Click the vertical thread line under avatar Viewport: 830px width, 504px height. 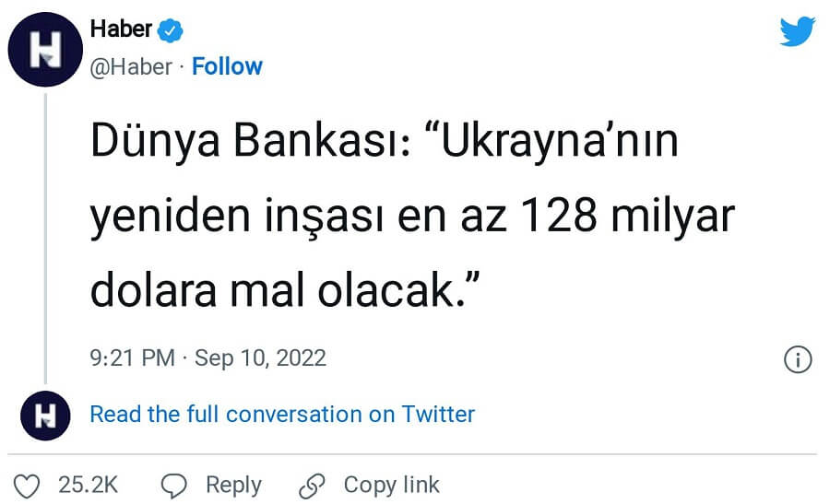tap(44, 230)
